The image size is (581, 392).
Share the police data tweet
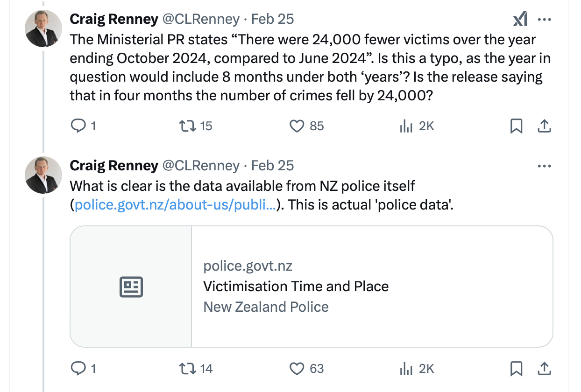(x=545, y=369)
